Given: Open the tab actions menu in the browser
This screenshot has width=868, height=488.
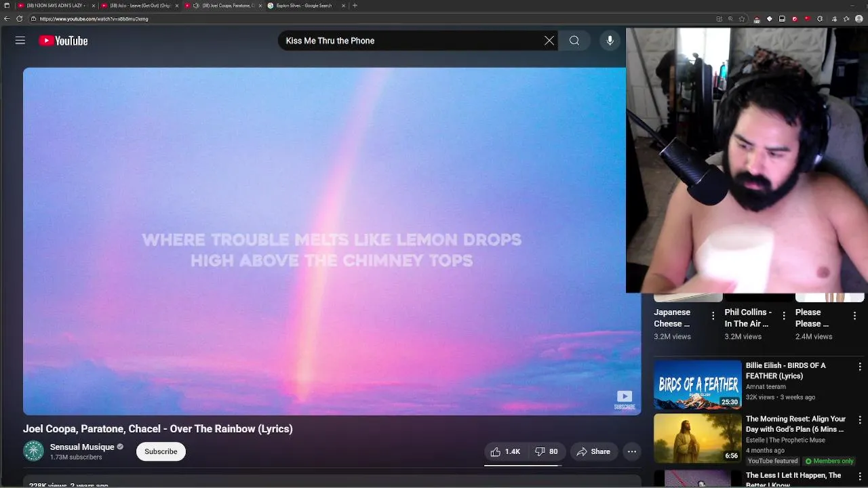Looking at the screenshot, I should pos(7,5).
